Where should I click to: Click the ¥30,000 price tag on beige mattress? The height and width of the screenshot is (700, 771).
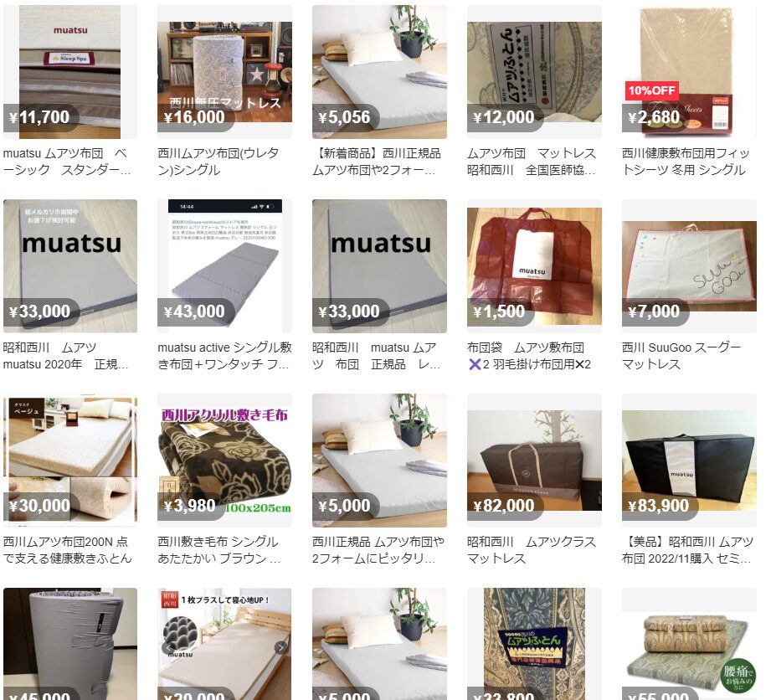40,506
